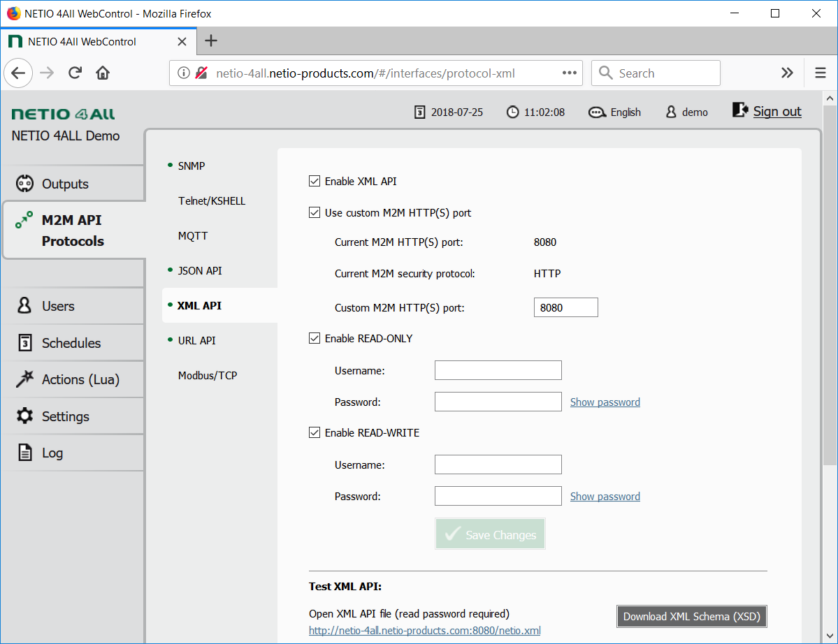
Task: Open the Firefox hamburger menu
Action: (x=821, y=73)
